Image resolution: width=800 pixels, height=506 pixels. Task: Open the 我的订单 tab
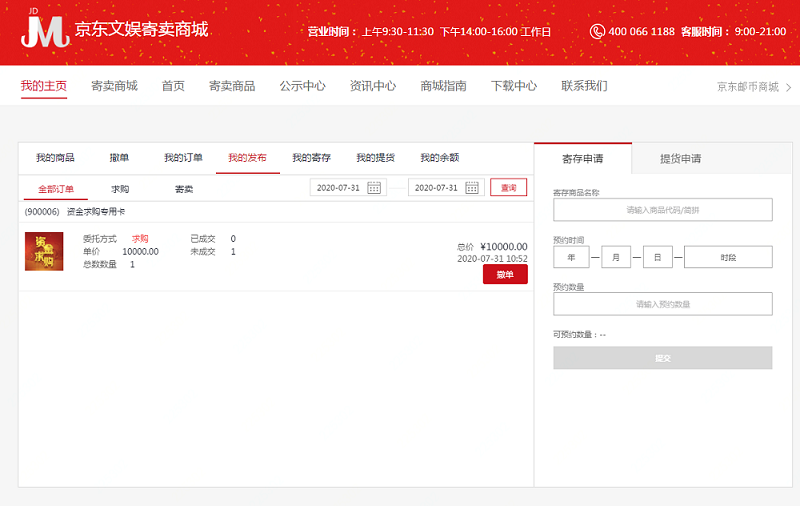pyautogui.click(x=183, y=158)
